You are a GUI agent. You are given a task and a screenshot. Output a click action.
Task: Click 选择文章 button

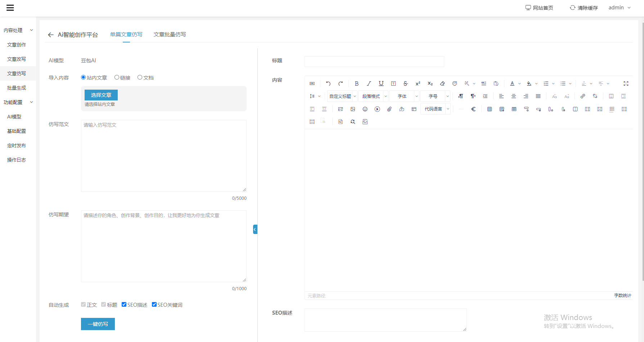coord(101,95)
